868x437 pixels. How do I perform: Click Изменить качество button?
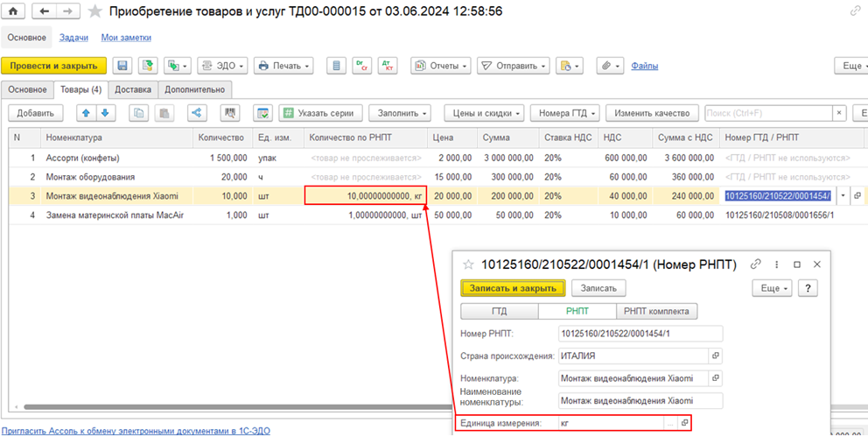click(x=652, y=113)
